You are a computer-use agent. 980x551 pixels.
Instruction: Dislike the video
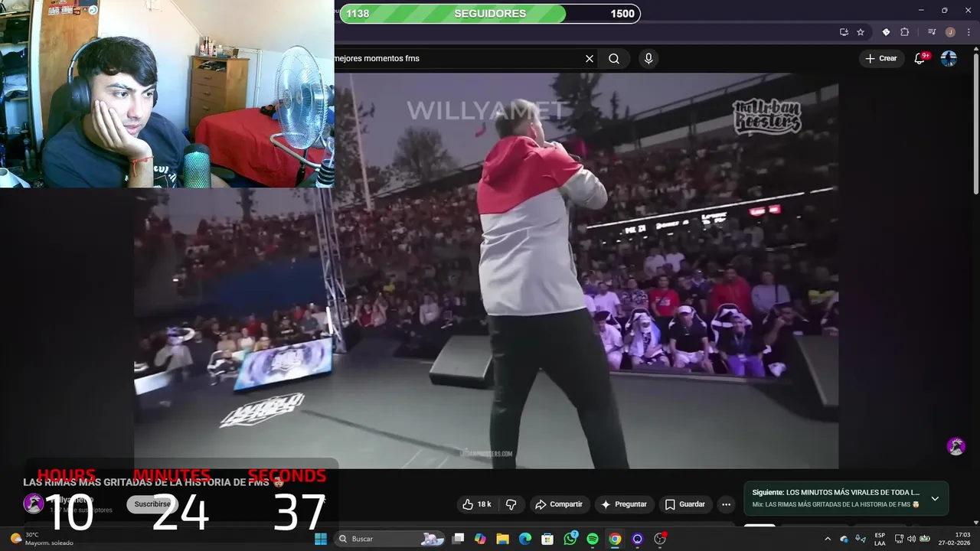(x=511, y=504)
